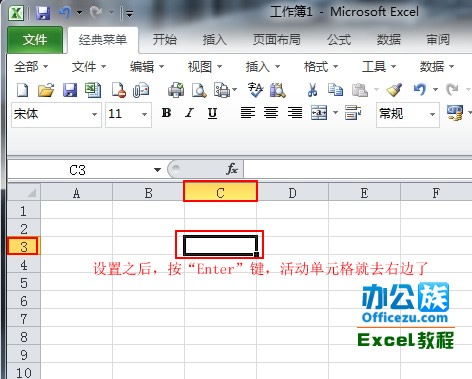Image resolution: width=472 pixels, height=379 pixels.
Task: Click the row 3 header
Action: point(24,247)
